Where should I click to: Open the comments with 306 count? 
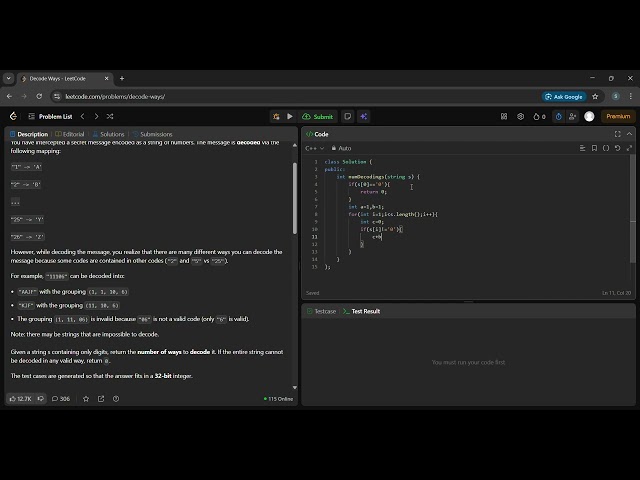[x=61, y=399]
